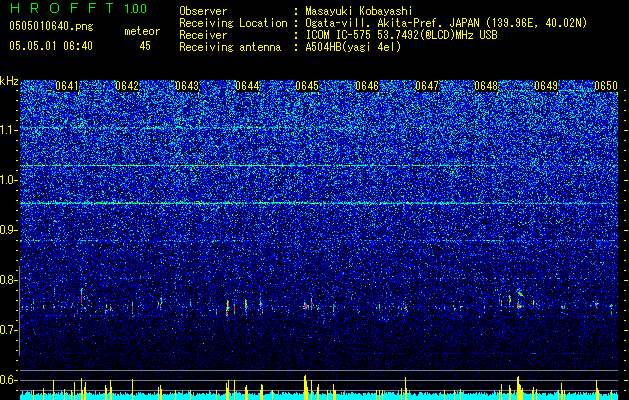Click the 0649 time marker
The height and width of the screenshot is (400, 629).
(546, 86)
